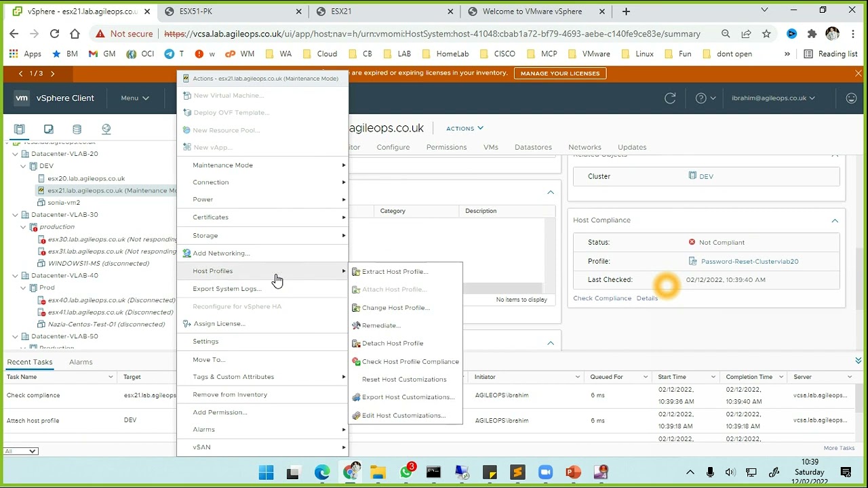Select Nazia-Centos-Test-01 in the tree
The width and height of the screenshot is (868, 488).
[x=106, y=325]
